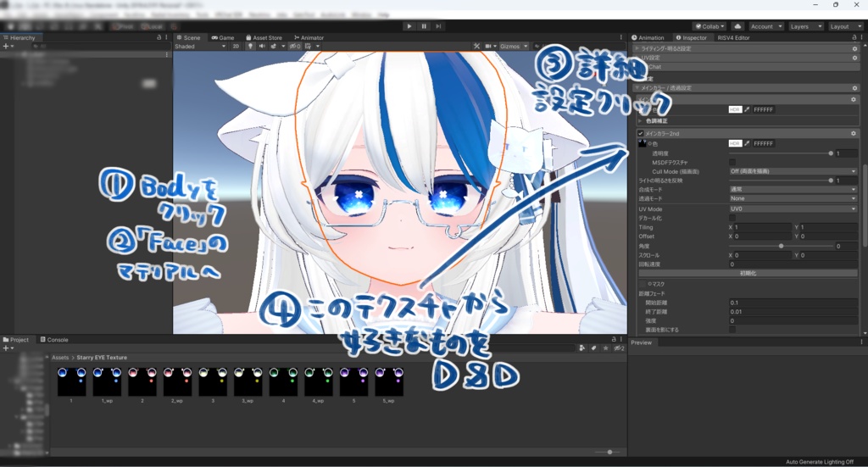Enable the MSDFテクスチャ checkbox
Screen dimensions: 868x467
click(x=732, y=162)
